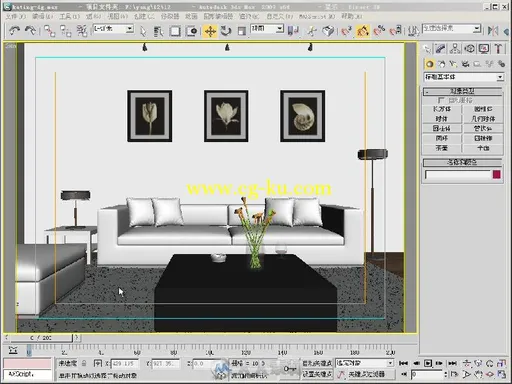Viewport: 512px width, 384px height.
Task: Switch to the Select and Scale tool
Action: tap(242, 31)
